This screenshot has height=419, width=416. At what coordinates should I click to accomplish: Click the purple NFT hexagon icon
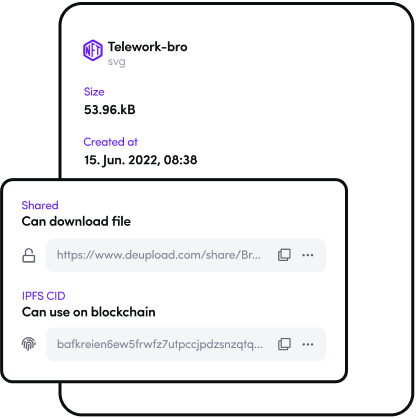[x=92, y=50]
